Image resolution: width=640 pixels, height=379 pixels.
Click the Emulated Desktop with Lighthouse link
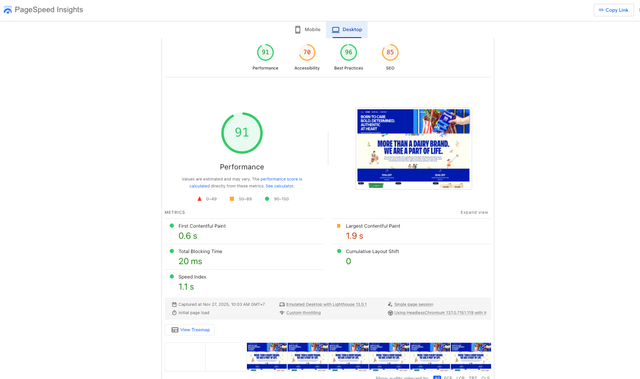(x=326, y=304)
